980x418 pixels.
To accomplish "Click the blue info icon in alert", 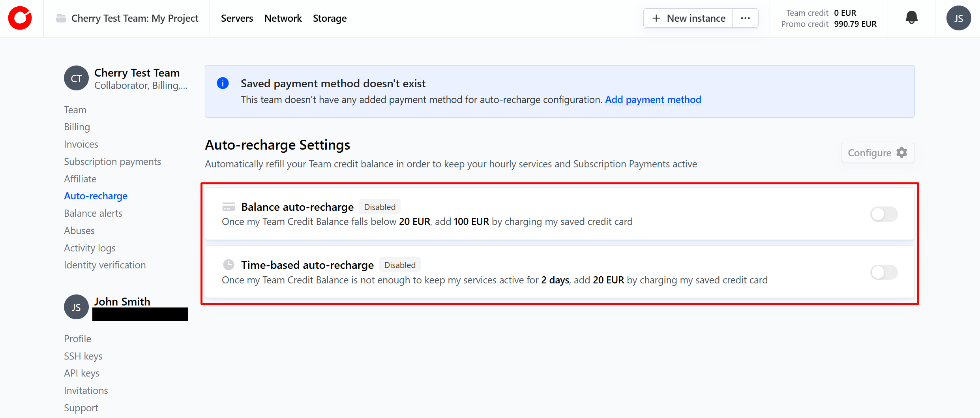I will 223,83.
